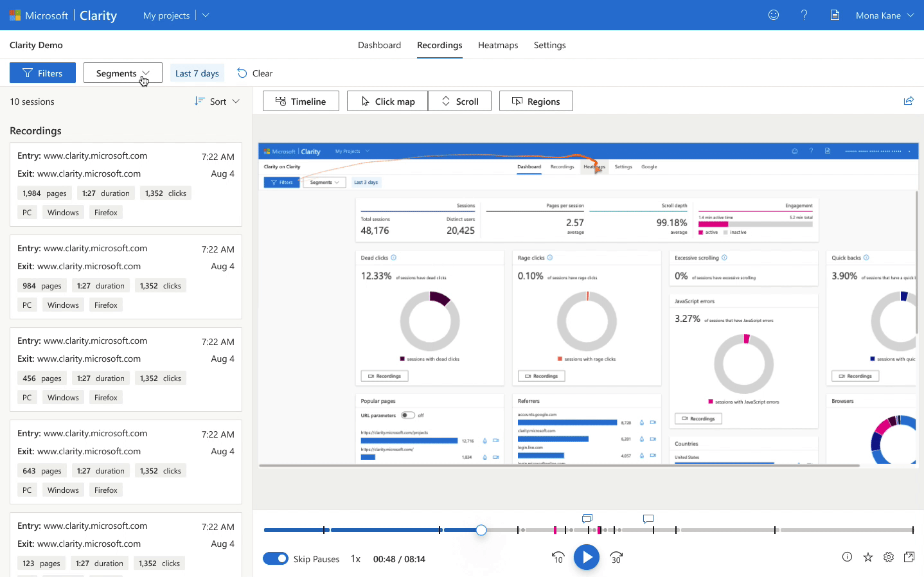Switch to the Heatmaps tab
Screen dimensions: 924x577
coord(498,45)
